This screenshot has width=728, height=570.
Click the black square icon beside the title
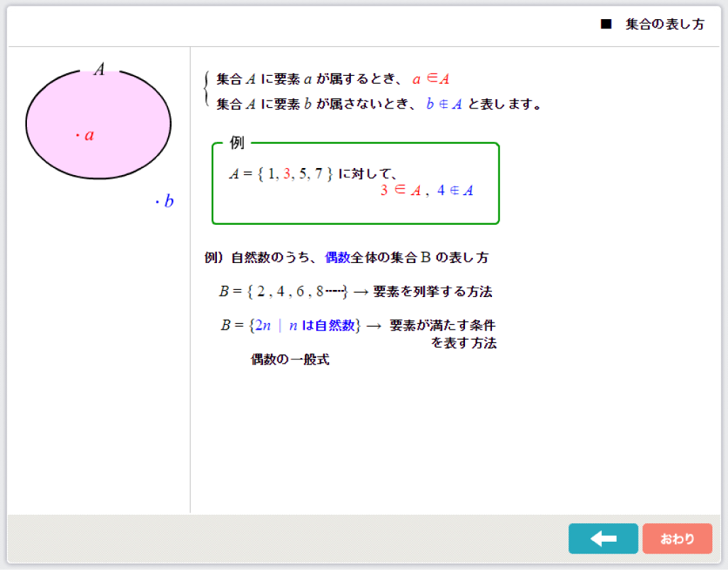[605, 25]
